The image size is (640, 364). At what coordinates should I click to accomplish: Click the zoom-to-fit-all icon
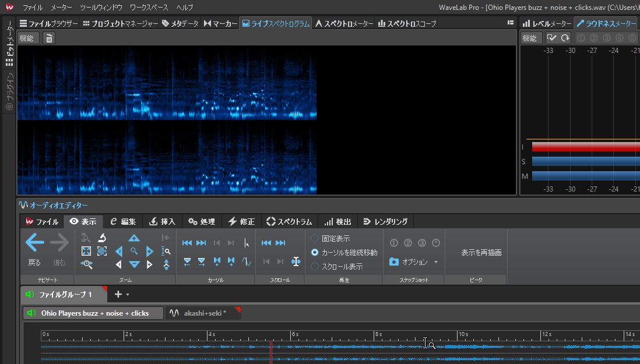coord(86,251)
